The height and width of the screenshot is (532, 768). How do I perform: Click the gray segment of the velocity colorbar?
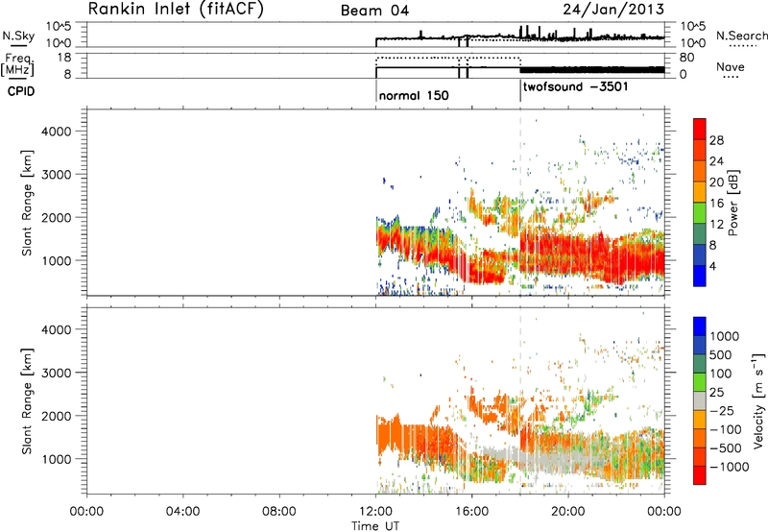(x=700, y=400)
